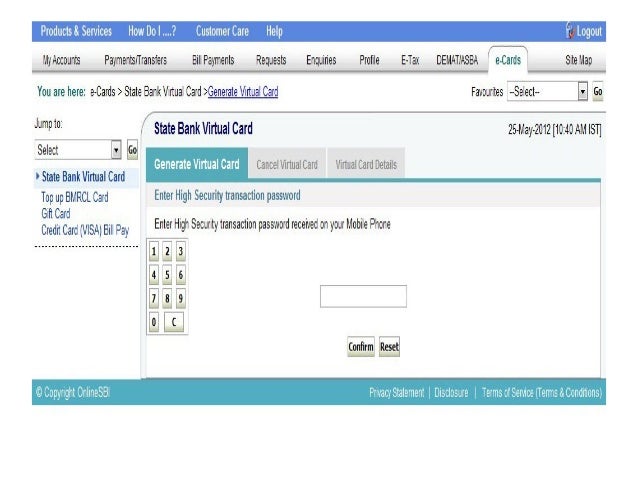This screenshot has height=479, width=638.
Task: Click keypad digit 4
Action: [x=154, y=275]
